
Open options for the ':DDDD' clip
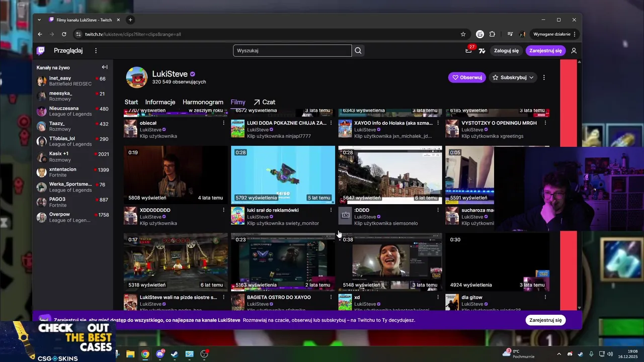click(x=438, y=210)
